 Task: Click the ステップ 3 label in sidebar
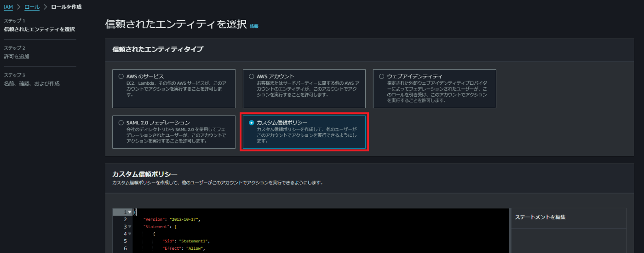pyautogui.click(x=14, y=75)
